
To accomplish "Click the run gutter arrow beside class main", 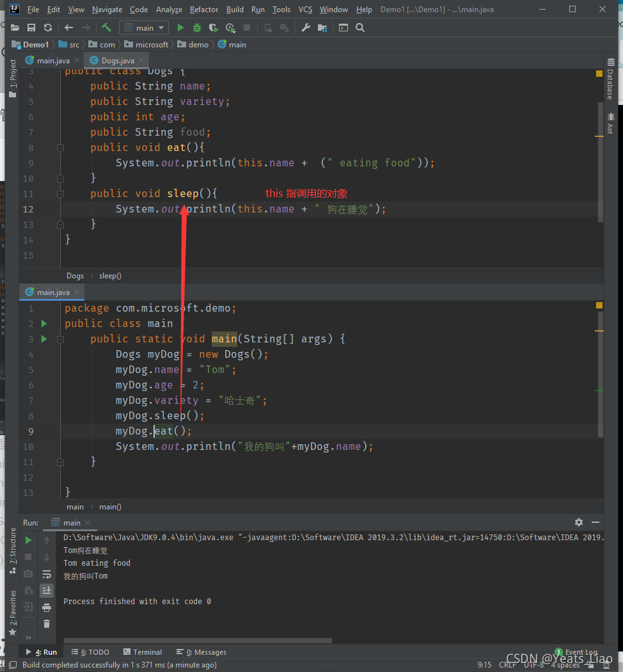I will pyautogui.click(x=44, y=324).
